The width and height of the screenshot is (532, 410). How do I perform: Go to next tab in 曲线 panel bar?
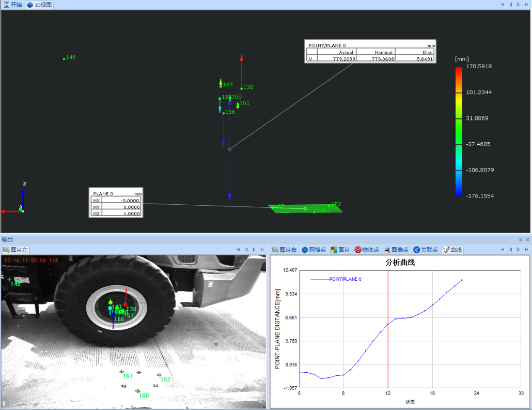pyautogui.click(x=519, y=249)
